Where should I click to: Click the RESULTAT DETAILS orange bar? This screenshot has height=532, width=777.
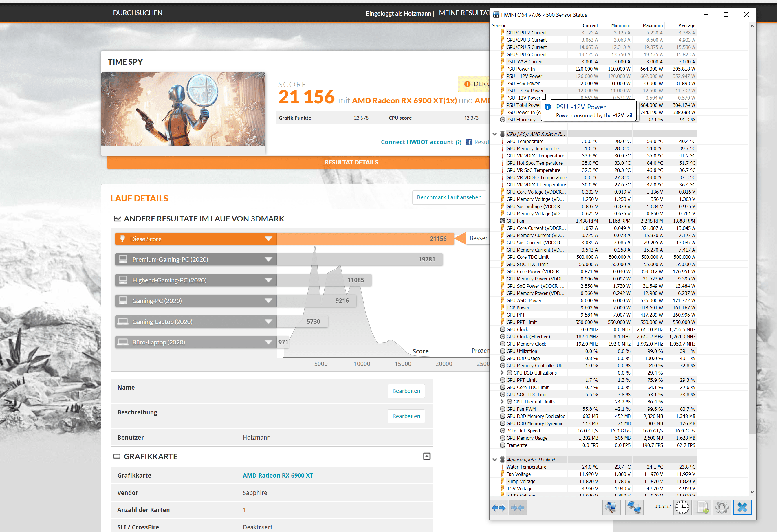[298, 162]
